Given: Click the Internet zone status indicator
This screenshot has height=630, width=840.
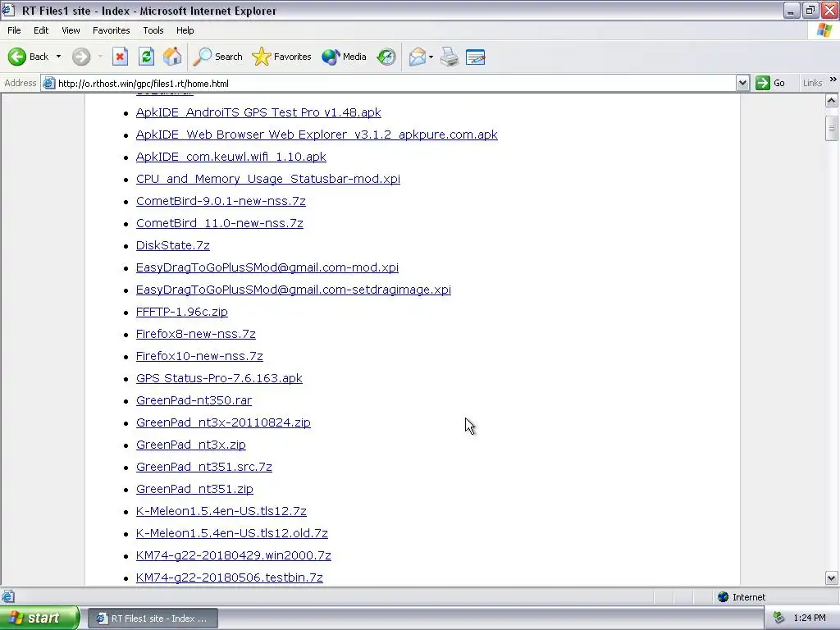Looking at the screenshot, I should [x=742, y=597].
